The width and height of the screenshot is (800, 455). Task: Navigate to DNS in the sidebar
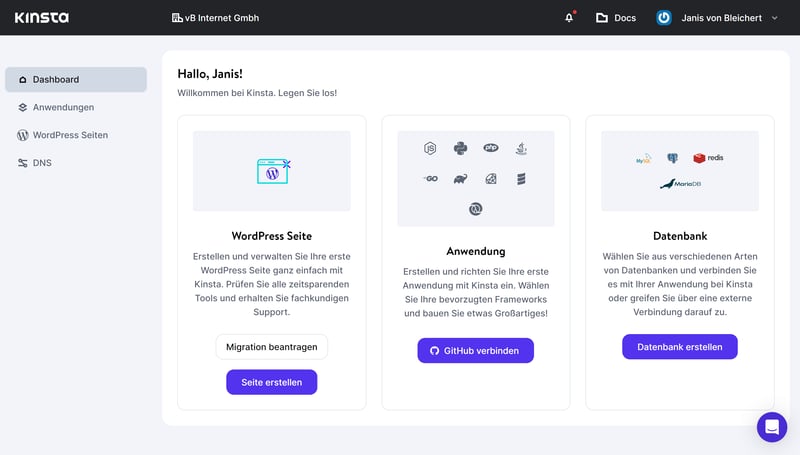[41, 163]
